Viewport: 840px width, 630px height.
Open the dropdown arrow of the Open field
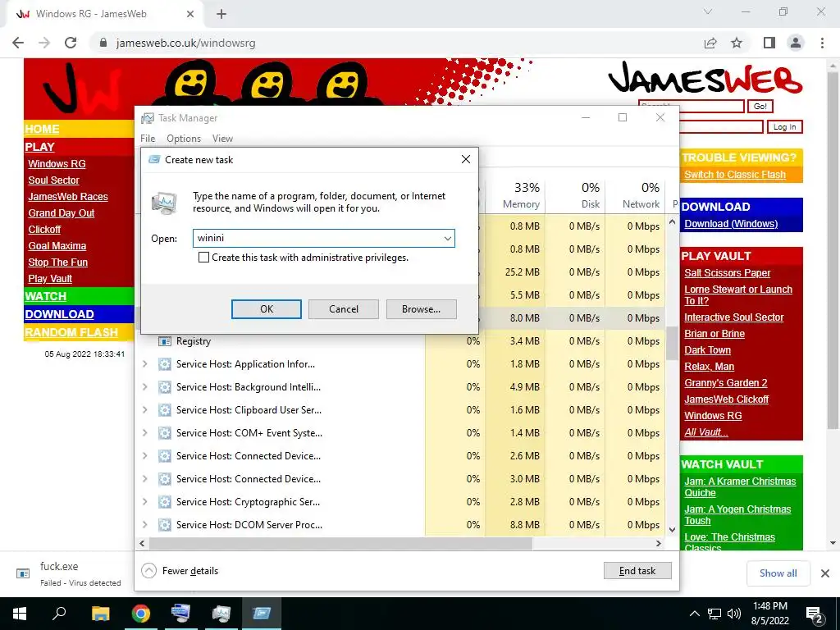coord(447,239)
